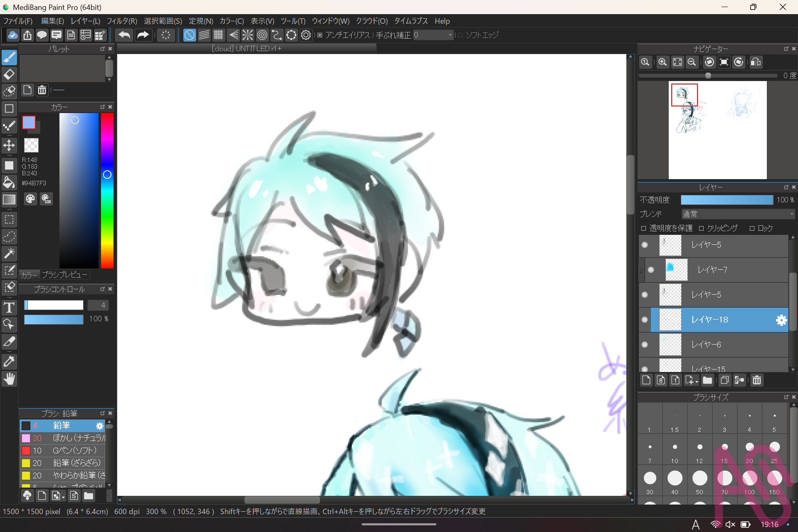The width and height of the screenshot is (798, 532).
Task: Select the Fill bucket tool
Action: pyautogui.click(x=9, y=182)
